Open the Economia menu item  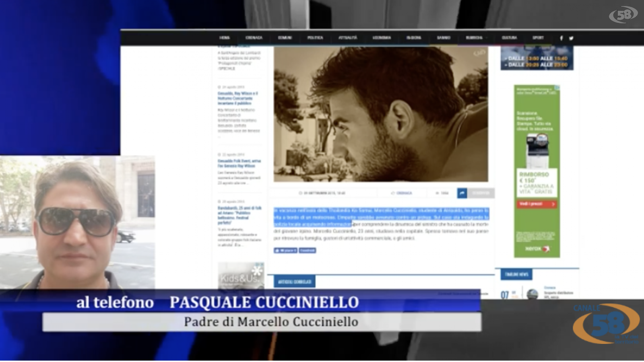382,38
